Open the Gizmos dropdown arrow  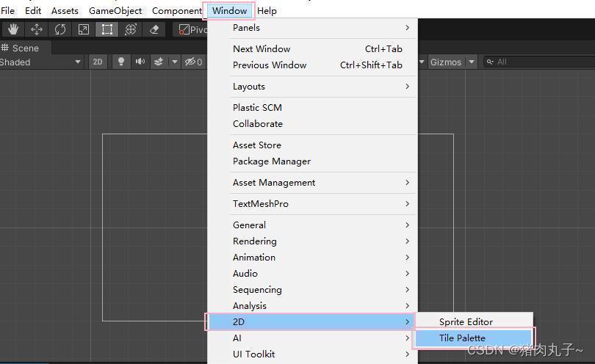pyautogui.click(x=472, y=62)
